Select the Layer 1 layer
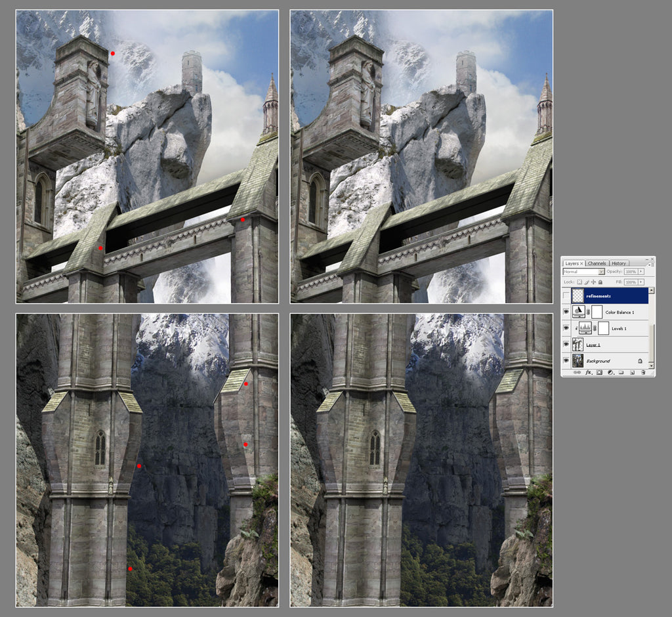Image resolution: width=672 pixels, height=617 pixels. coord(593,345)
